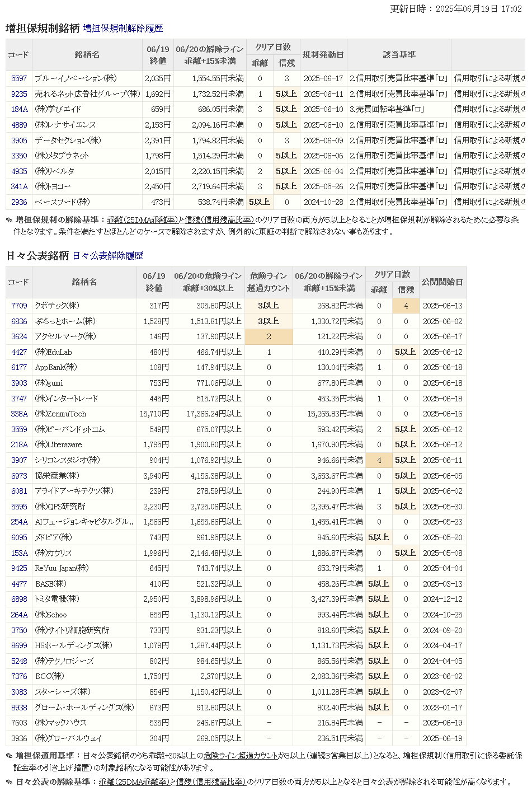This screenshot has height=796, width=532.
Task: Open stock code 7709 link
Action: 19,306
